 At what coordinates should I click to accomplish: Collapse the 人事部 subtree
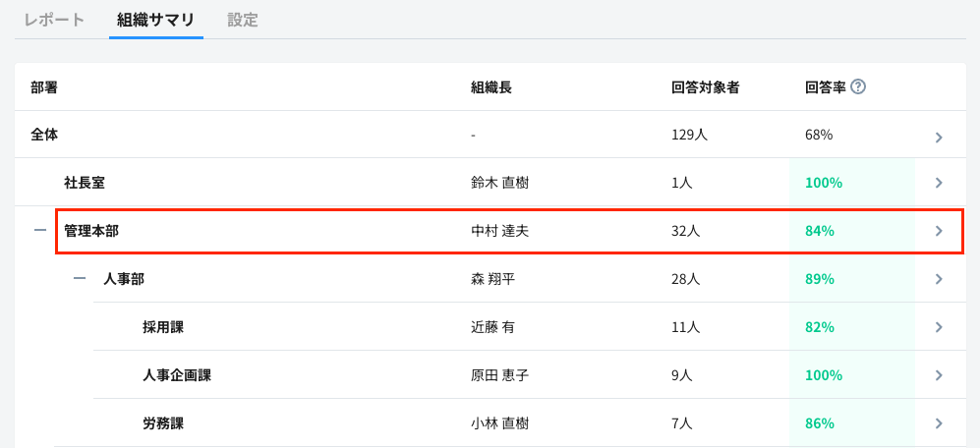[x=80, y=279]
